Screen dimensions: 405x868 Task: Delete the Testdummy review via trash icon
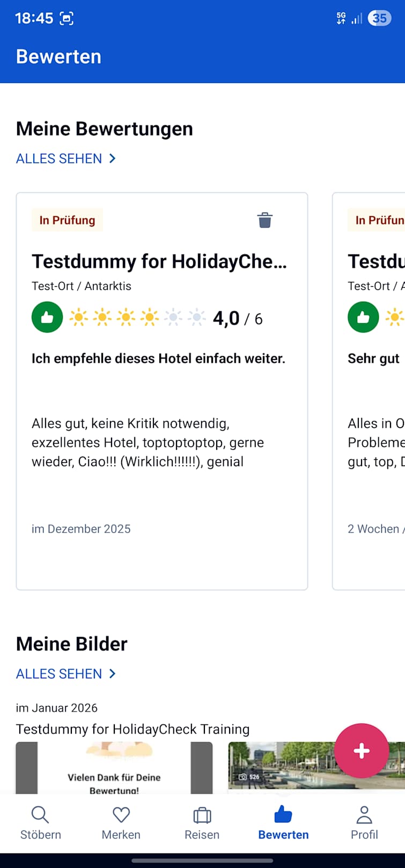click(x=265, y=220)
